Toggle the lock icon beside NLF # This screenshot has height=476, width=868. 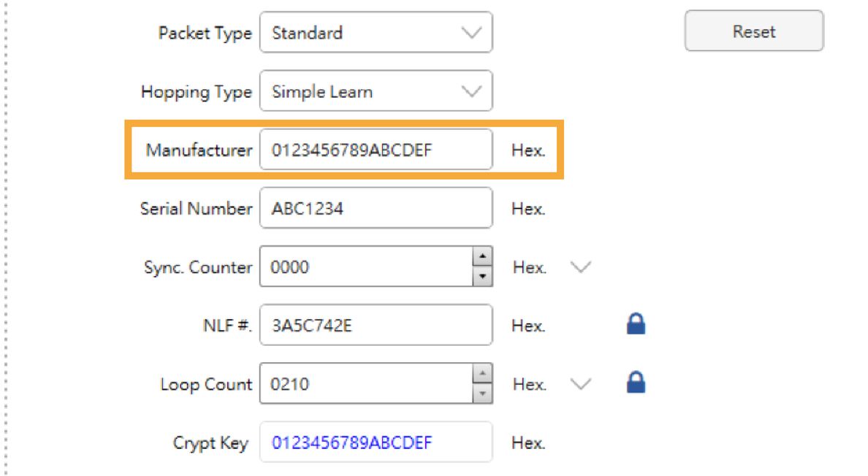point(636,324)
